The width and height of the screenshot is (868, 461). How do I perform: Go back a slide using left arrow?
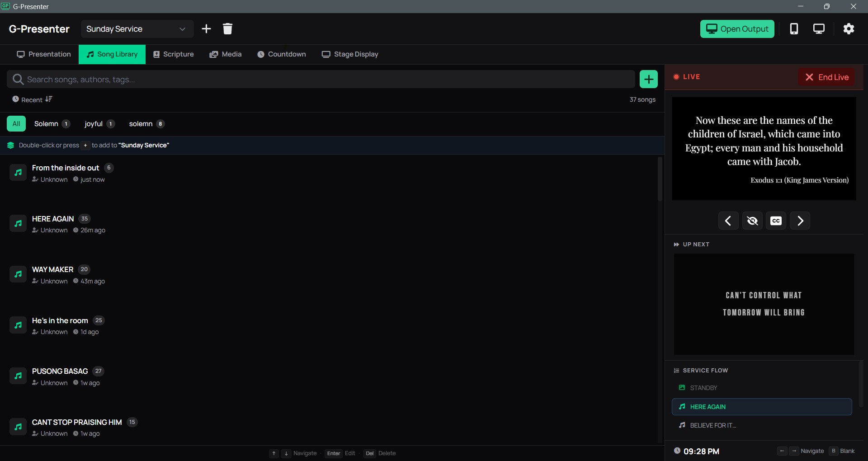pos(728,221)
